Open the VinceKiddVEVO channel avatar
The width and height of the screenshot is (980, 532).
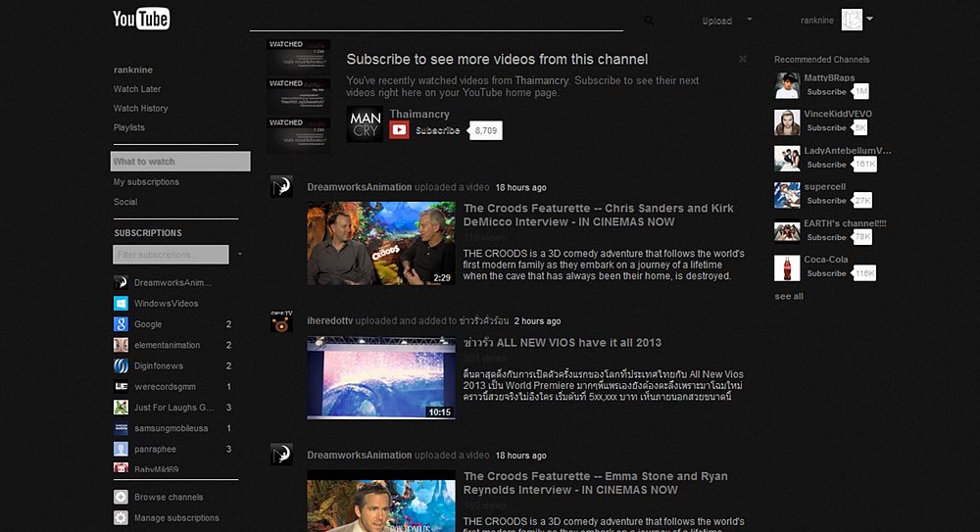click(787, 122)
